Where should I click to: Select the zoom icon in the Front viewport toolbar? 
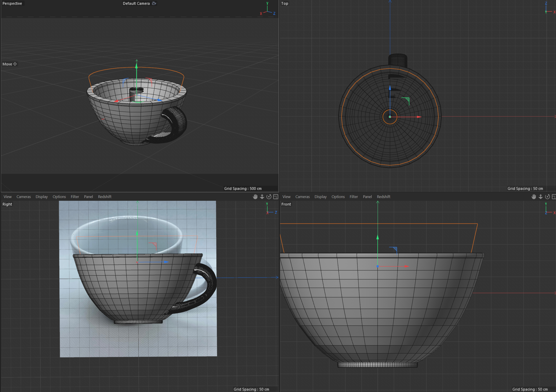541,197
